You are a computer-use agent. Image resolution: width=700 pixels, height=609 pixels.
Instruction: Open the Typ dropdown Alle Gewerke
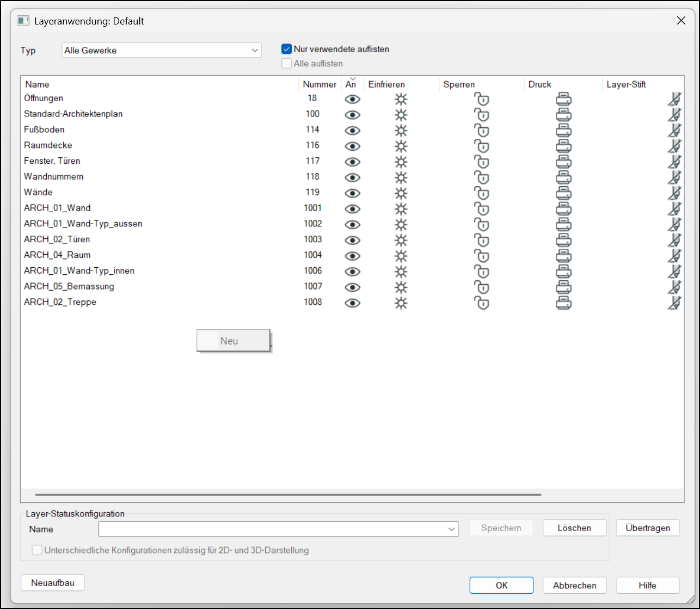[162, 50]
